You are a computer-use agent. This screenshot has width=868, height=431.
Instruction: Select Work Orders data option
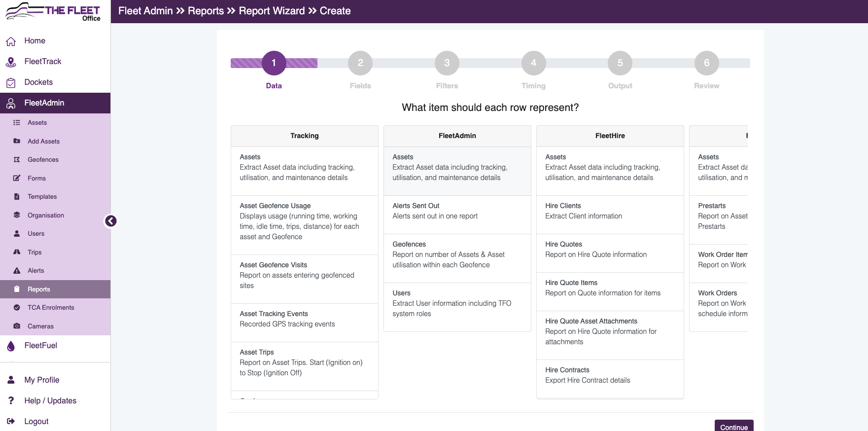pos(719,307)
